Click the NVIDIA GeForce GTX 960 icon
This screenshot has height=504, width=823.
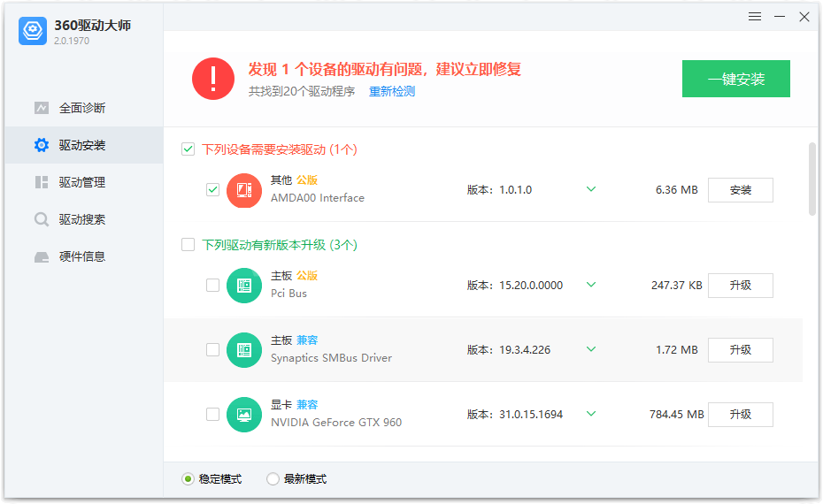(x=244, y=415)
